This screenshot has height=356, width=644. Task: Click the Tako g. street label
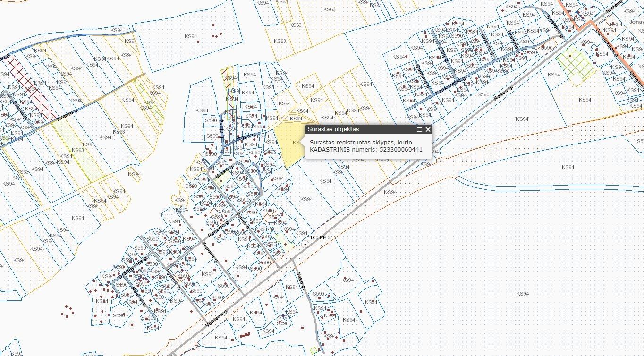click(299, 281)
